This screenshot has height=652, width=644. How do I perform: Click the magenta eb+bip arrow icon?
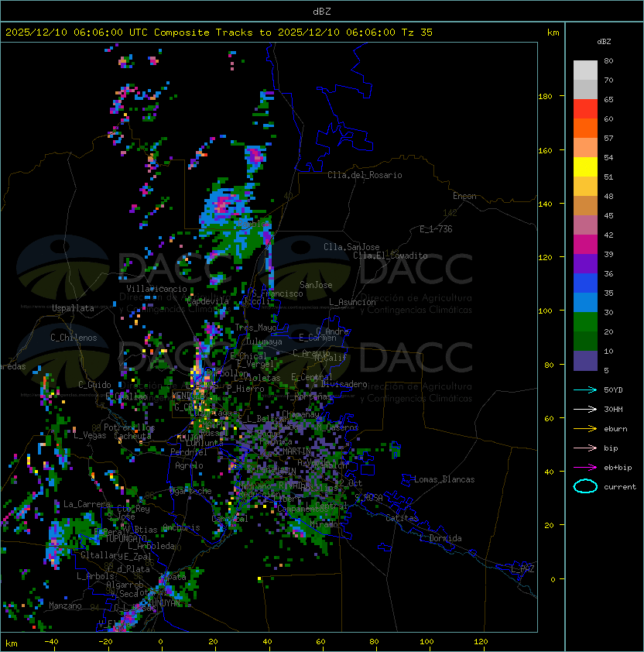585,468
